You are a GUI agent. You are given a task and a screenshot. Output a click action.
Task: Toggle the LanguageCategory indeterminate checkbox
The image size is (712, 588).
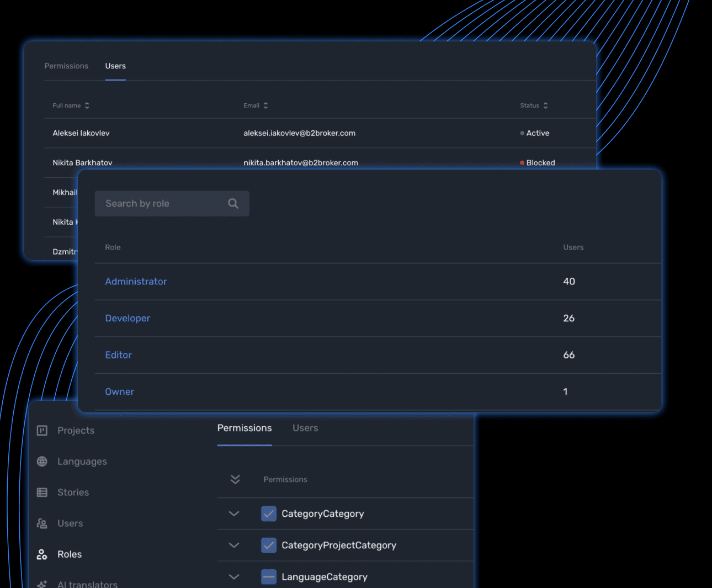pyautogui.click(x=268, y=576)
